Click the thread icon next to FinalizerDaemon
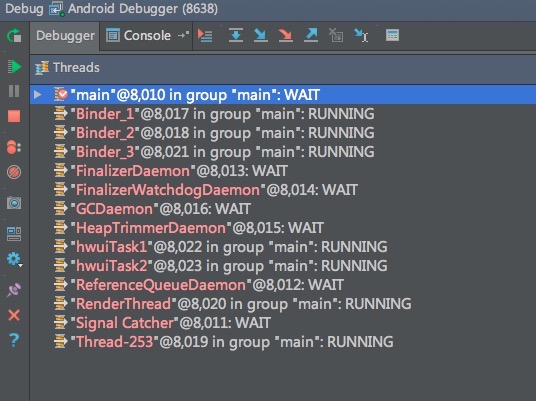The image size is (536, 401). point(61,171)
